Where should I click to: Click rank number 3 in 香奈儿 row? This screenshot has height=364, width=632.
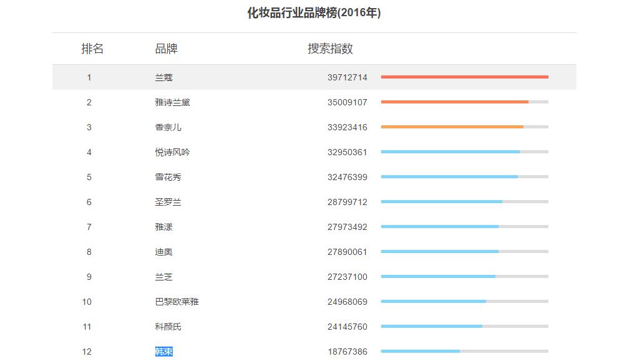[89, 127]
